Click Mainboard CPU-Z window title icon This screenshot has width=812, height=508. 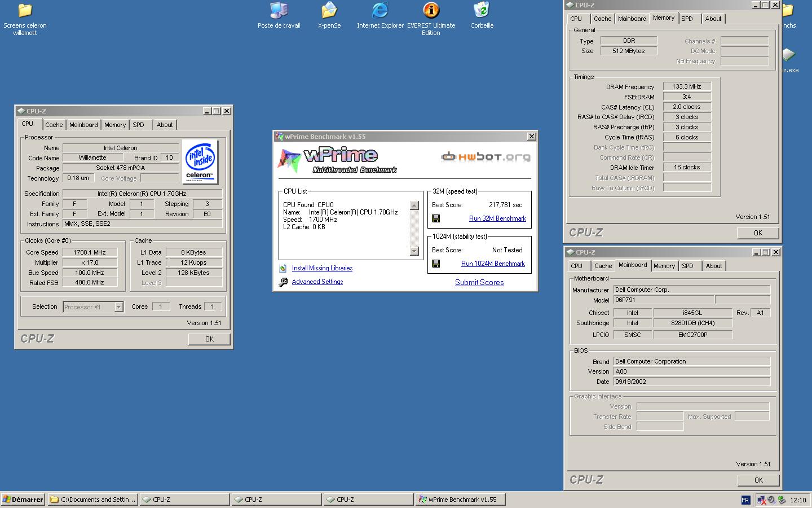[570, 252]
